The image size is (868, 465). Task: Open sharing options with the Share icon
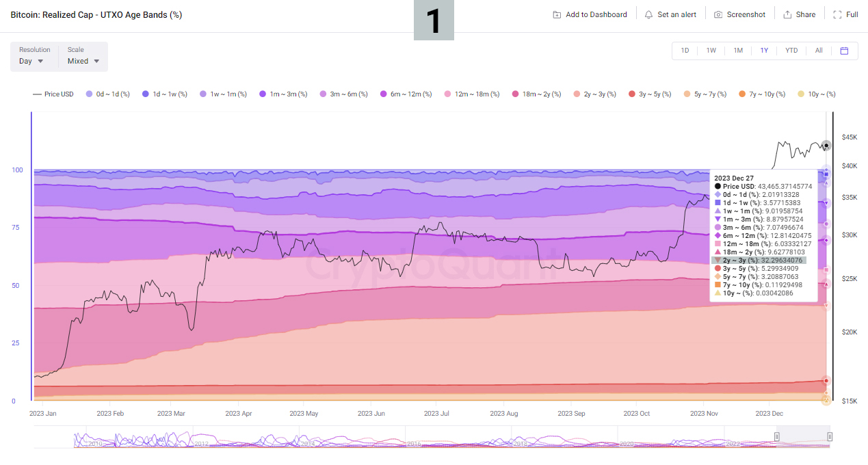pyautogui.click(x=799, y=14)
